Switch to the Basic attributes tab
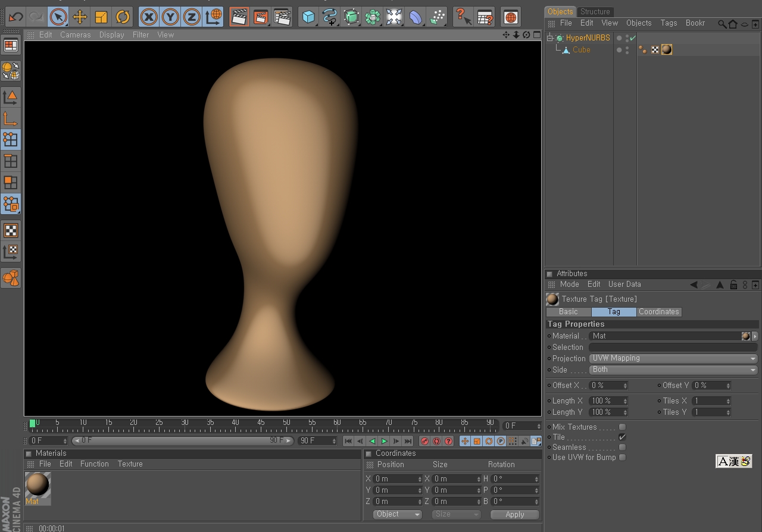This screenshot has height=532, width=762. (569, 312)
